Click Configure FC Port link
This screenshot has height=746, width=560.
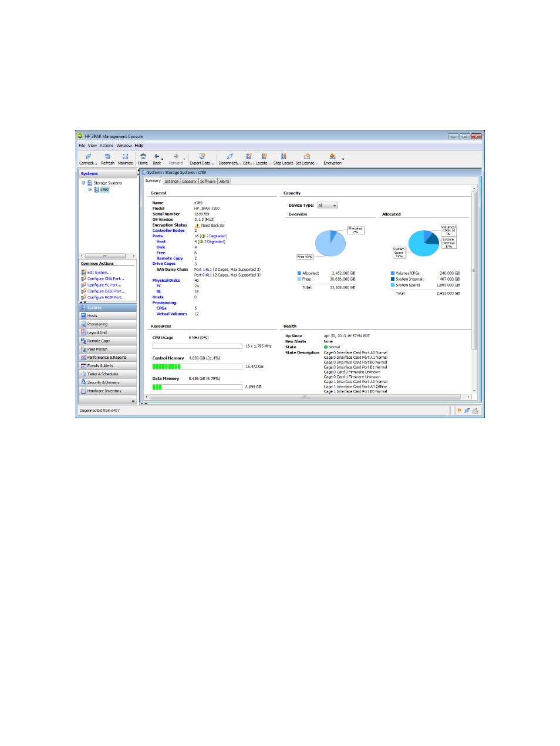pyautogui.click(x=104, y=285)
